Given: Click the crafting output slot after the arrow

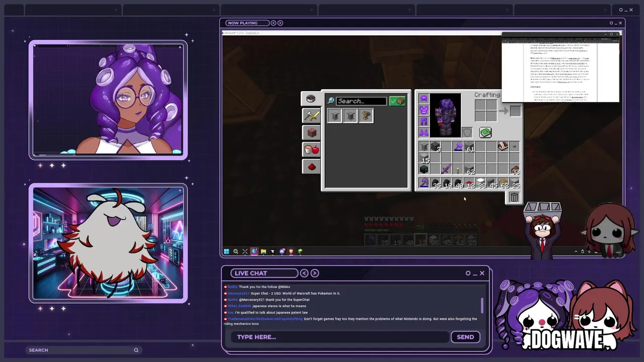Looking at the screenshot, I should point(515,111).
